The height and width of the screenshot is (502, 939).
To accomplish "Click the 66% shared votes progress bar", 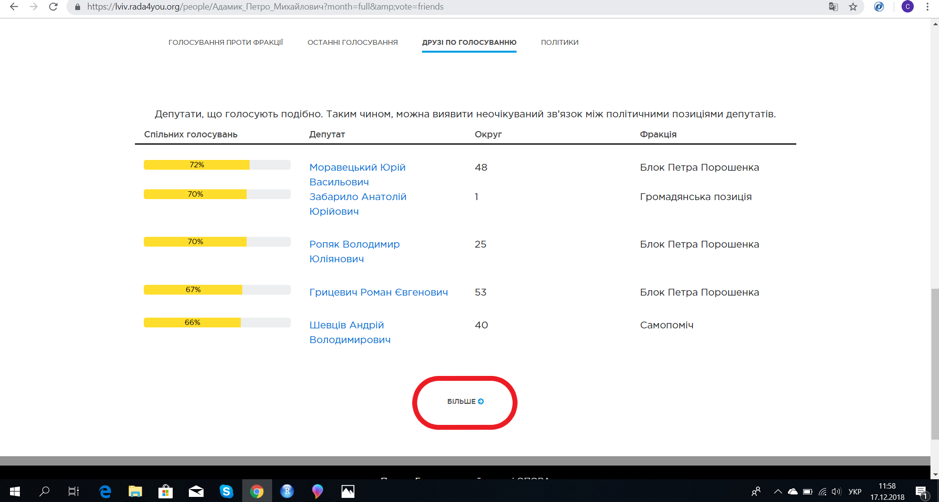I will click(x=217, y=322).
